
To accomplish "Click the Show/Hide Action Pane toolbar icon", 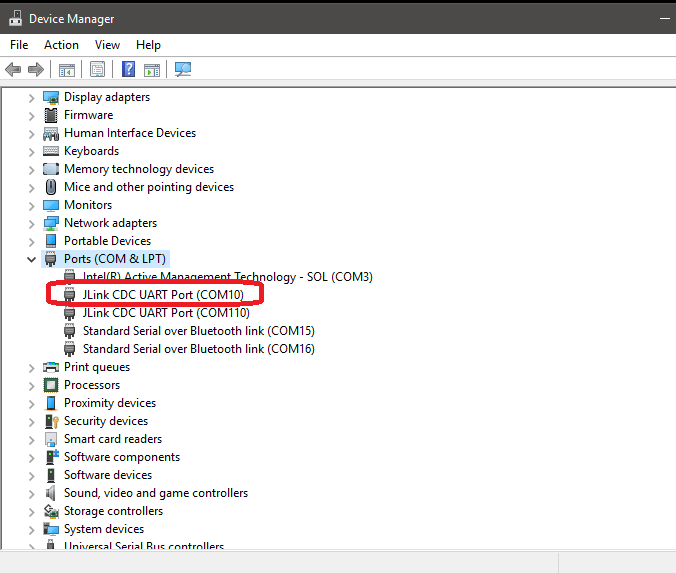I will point(151,69).
